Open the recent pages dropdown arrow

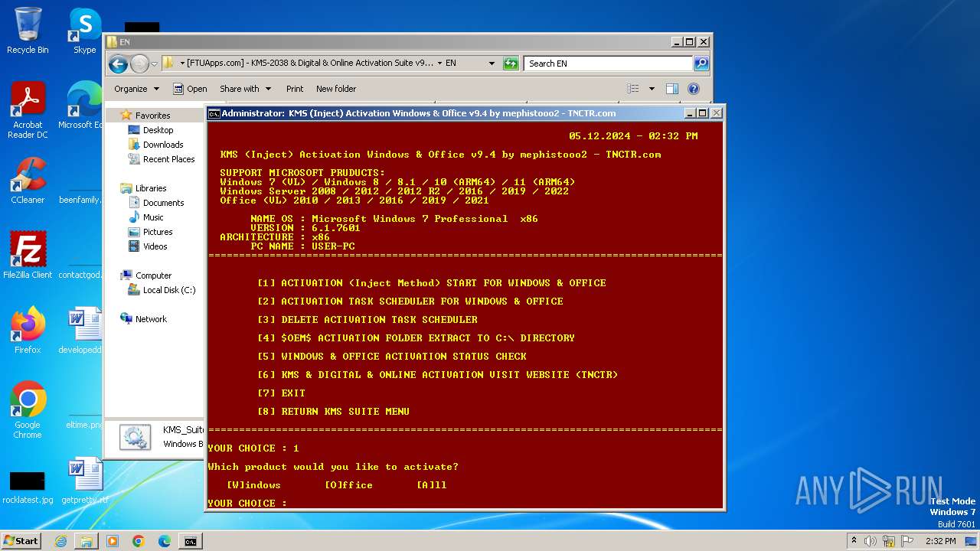(155, 64)
